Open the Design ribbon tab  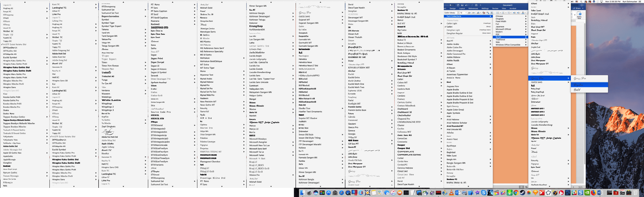[453, 8]
